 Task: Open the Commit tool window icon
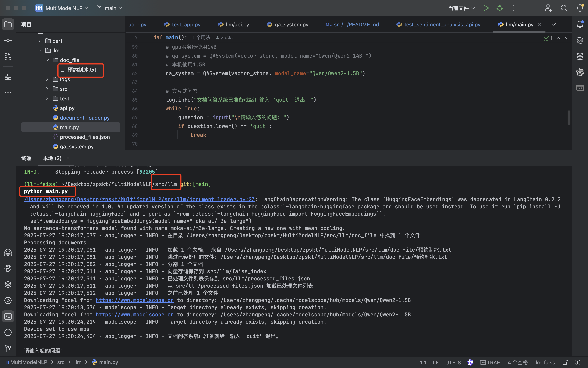click(x=8, y=40)
